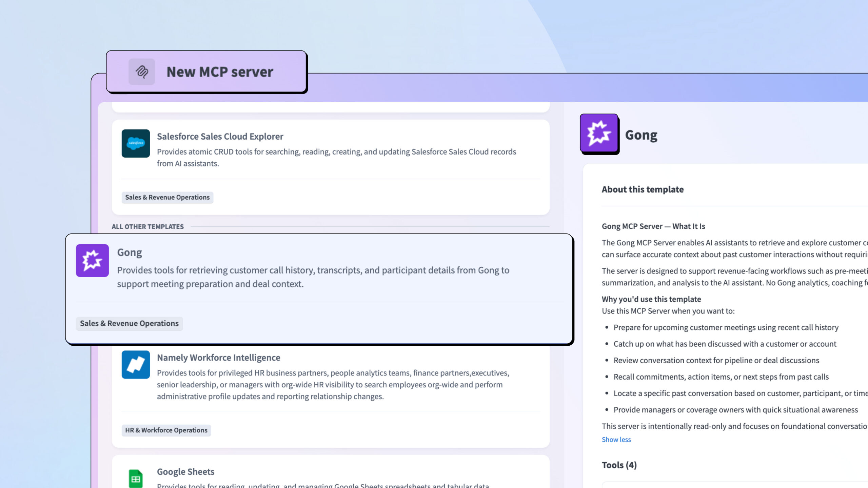
Task: Click the Salesforce cloud logo icon
Action: (136, 143)
